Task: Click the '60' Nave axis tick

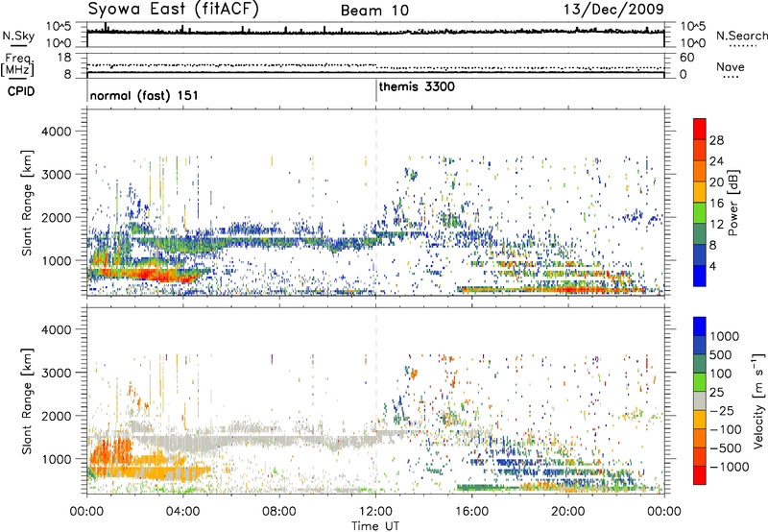Action: tap(686, 58)
